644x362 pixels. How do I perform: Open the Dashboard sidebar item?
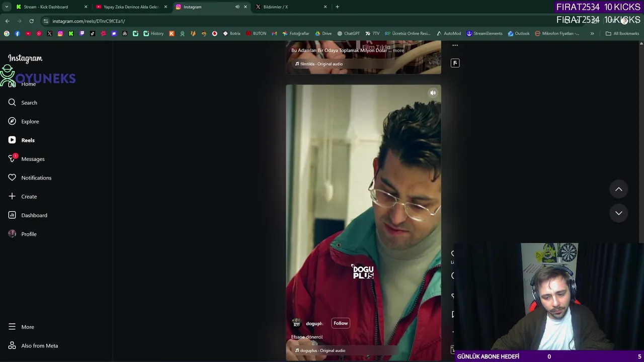(x=28, y=215)
